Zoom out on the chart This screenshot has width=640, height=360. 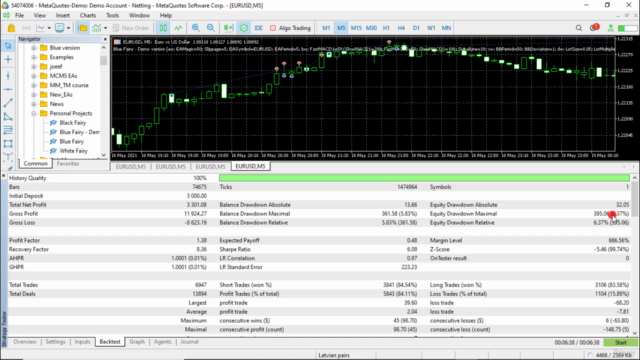[x=211, y=28]
